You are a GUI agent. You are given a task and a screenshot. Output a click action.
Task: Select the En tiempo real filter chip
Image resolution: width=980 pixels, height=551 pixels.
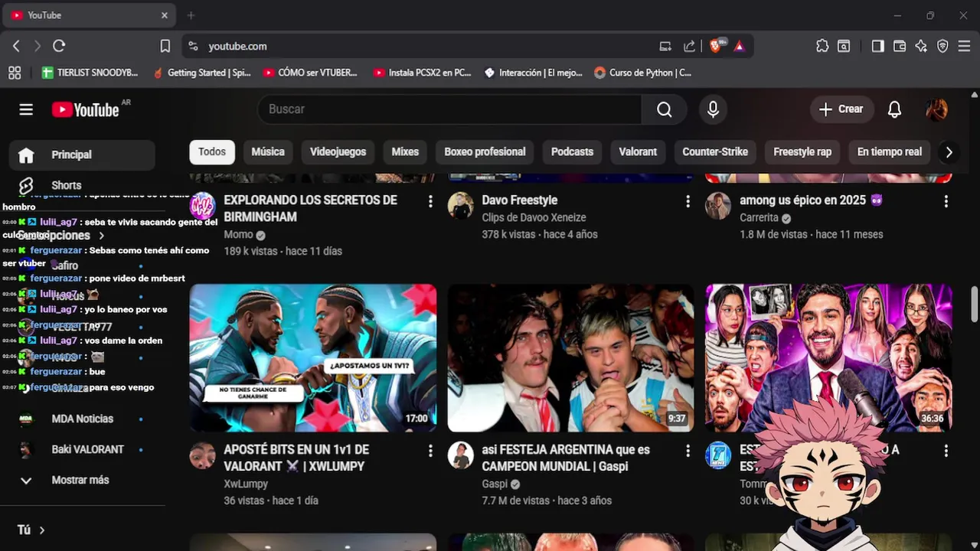pos(889,152)
